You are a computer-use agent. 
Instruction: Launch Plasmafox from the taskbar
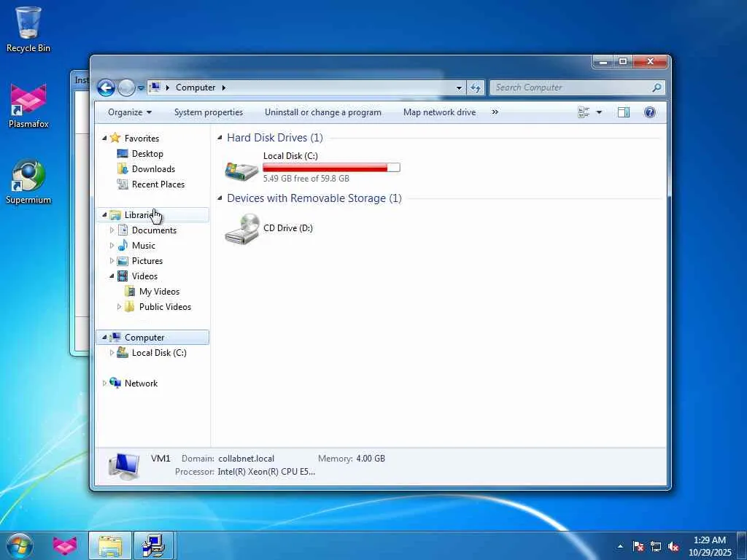coord(65,545)
